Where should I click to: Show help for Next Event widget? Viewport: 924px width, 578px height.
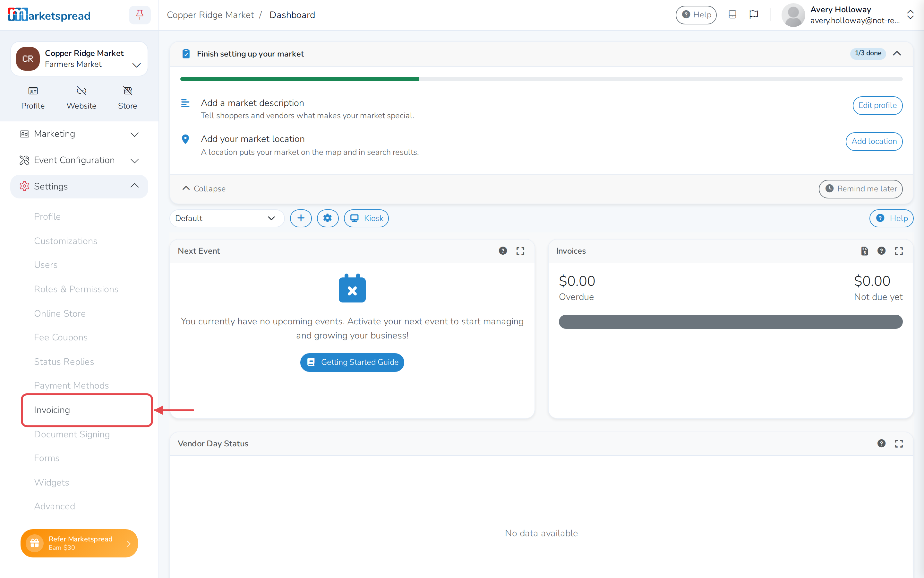click(x=503, y=251)
